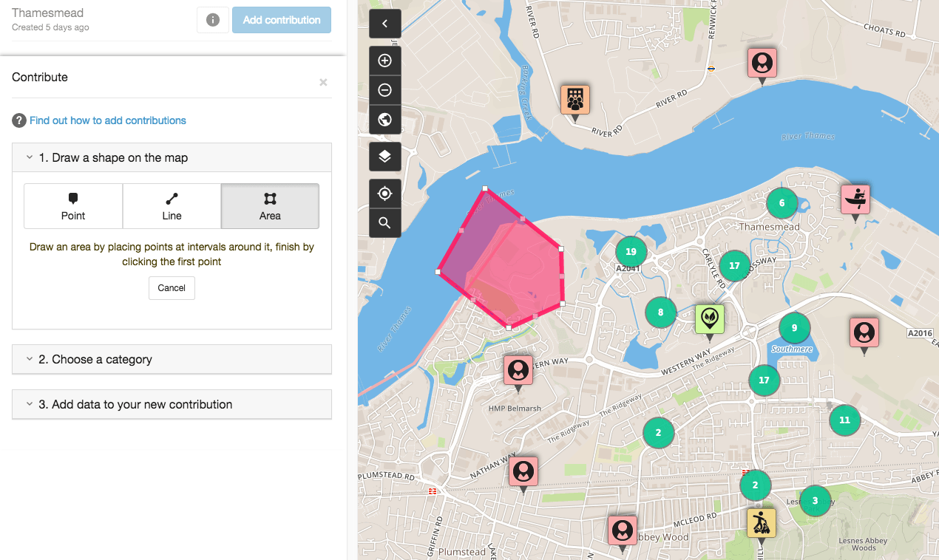Image resolution: width=939 pixels, height=560 pixels.
Task: Open the map layers selector
Action: click(384, 157)
